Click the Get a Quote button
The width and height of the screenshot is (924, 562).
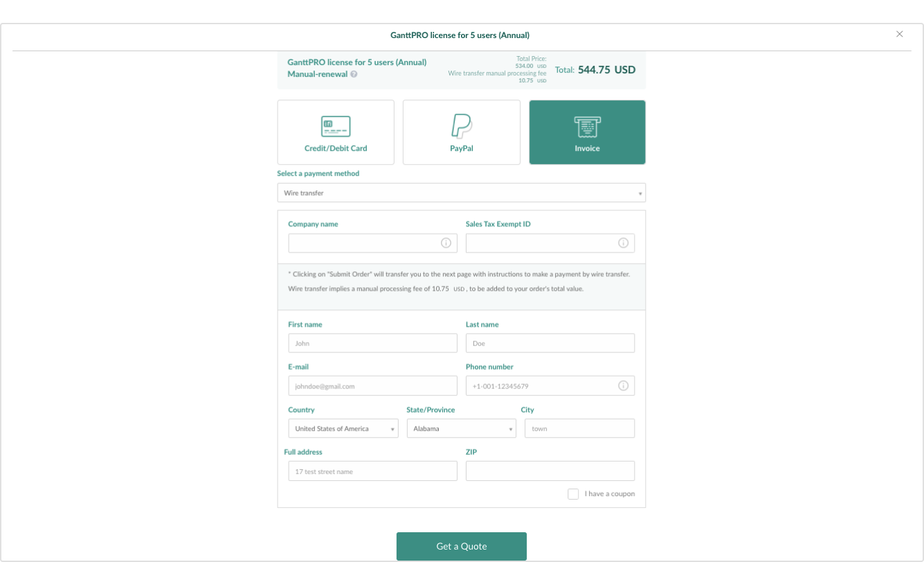pos(462,546)
